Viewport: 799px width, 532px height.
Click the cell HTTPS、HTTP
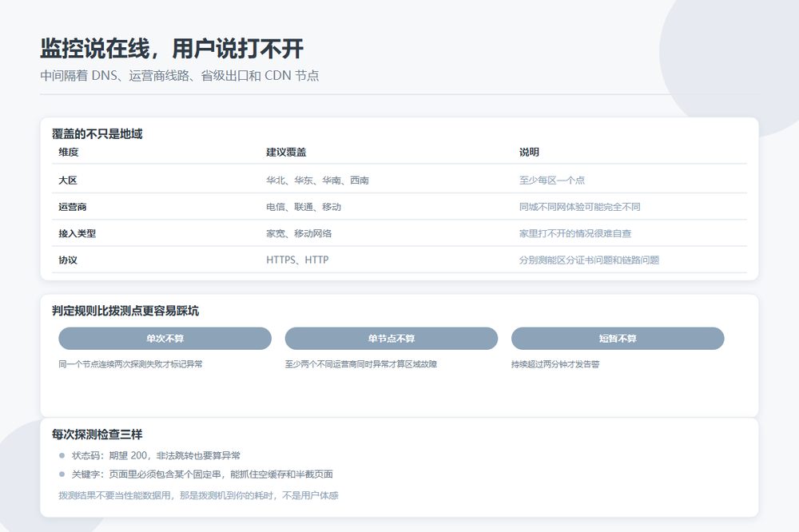tap(297, 260)
